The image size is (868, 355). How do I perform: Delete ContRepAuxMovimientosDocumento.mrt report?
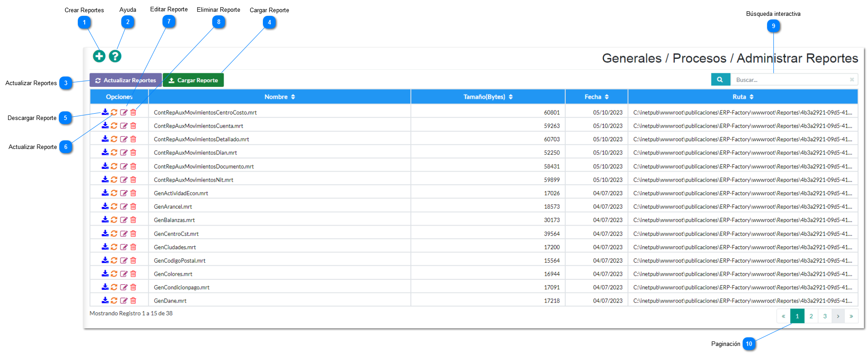coord(133,166)
